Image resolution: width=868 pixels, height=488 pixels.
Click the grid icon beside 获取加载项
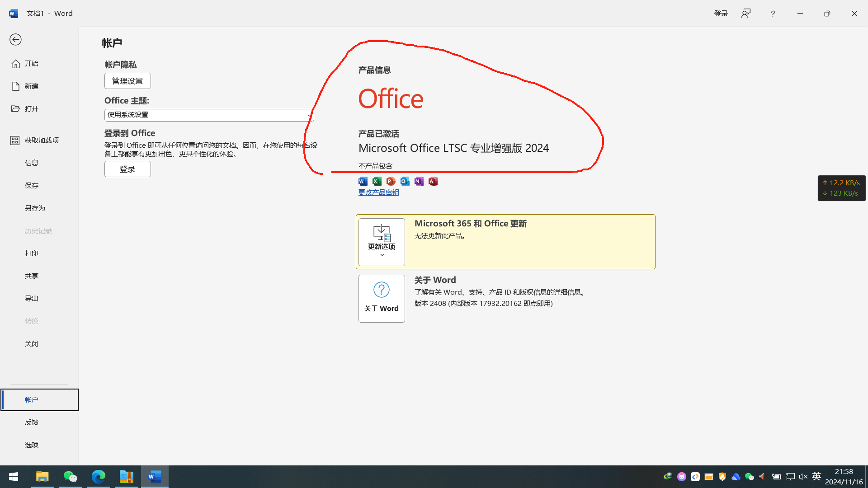[x=15, y=141]
